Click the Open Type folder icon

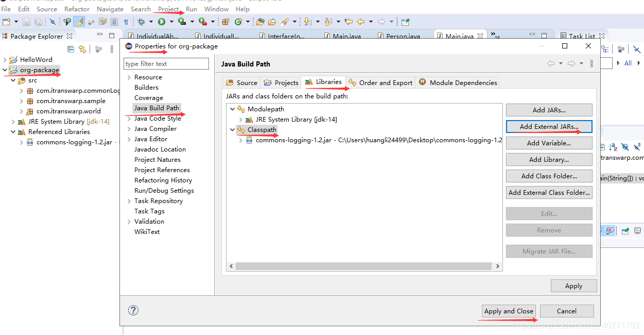[x=260, y=22]
